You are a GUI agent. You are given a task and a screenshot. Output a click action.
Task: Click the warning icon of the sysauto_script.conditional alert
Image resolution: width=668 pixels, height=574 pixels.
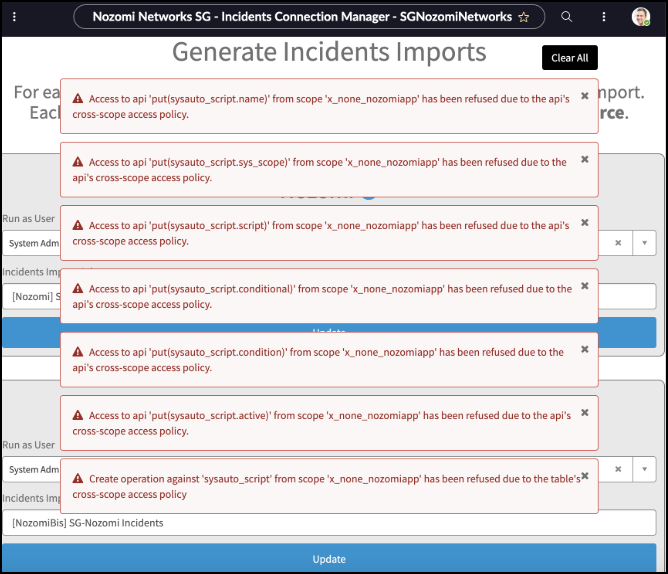pyautogui.click(x=78, y=288)
